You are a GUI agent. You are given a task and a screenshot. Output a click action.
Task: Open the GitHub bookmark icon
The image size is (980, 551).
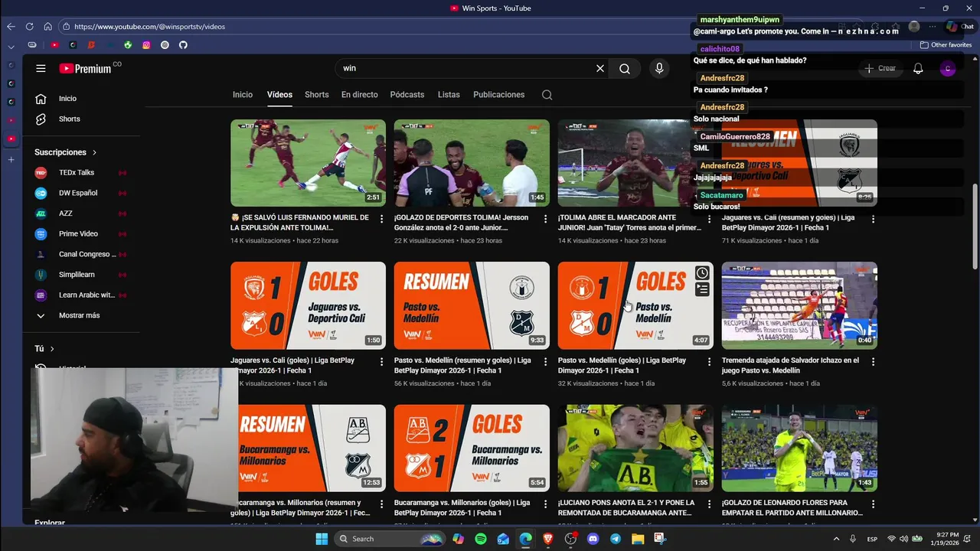pos(183,45)
